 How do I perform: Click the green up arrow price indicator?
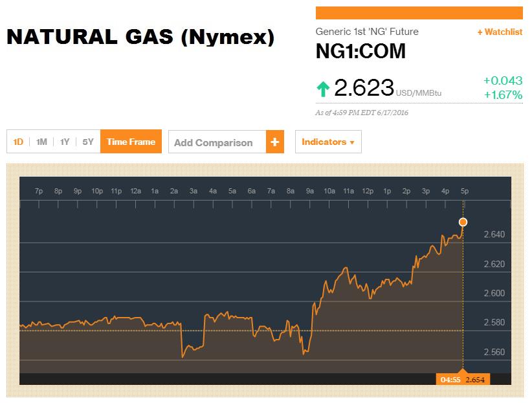pyautogui.click(x=323, y=89)
